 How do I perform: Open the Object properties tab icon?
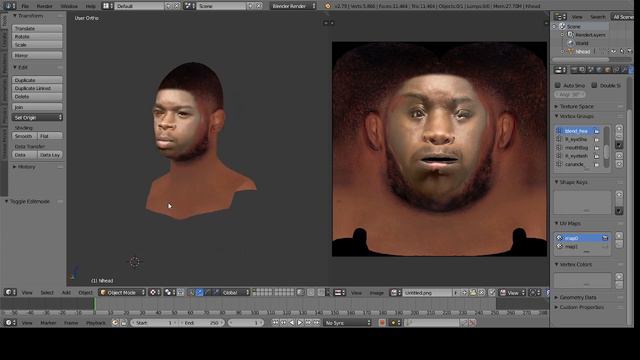pyautogui.click(x=608, y=70)
